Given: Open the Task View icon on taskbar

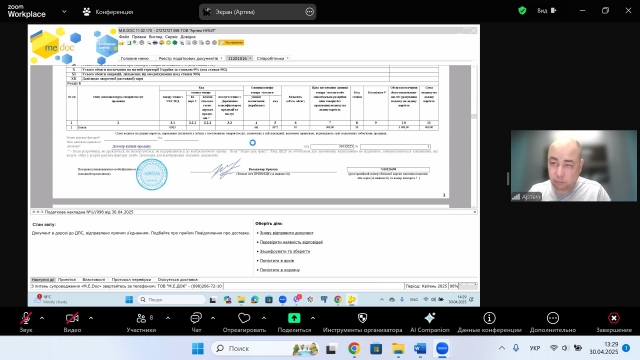Looking at the screenshot, I should click(x=331, y=349).
